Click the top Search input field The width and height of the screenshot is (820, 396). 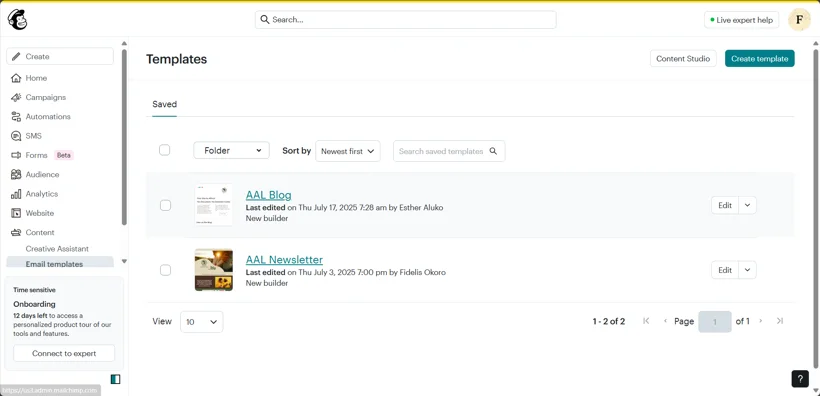[406, 20]
